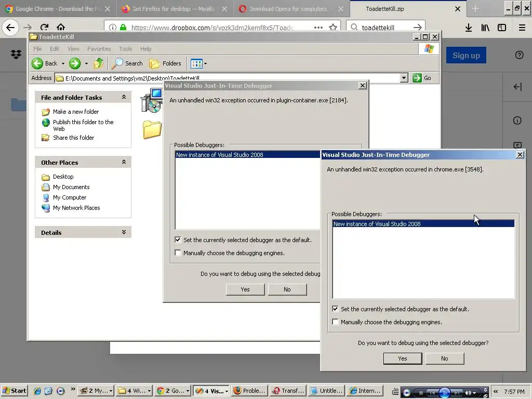The height and width of the screenshot is (399, 532).
Task: Click Explorer Forward green arrow
Action: [75, 63]
